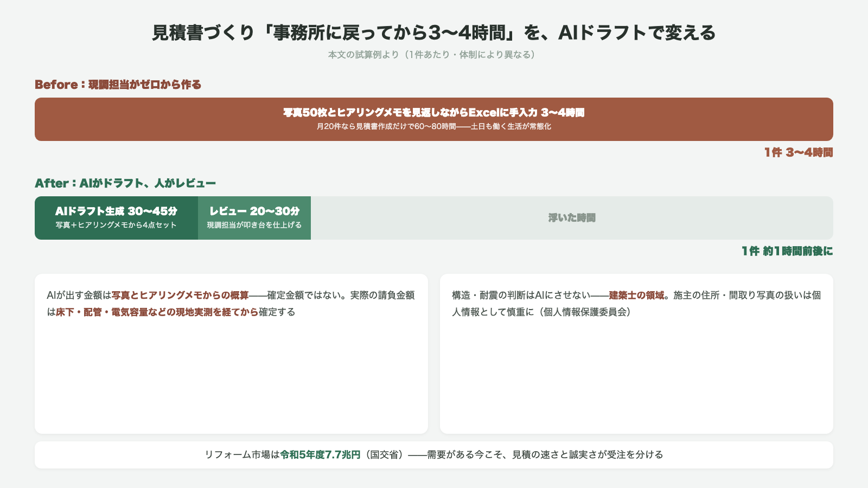Click highlighted text 令和5年度7.7兆円
The width and height of the screenshot is (868, 488).
320,455
